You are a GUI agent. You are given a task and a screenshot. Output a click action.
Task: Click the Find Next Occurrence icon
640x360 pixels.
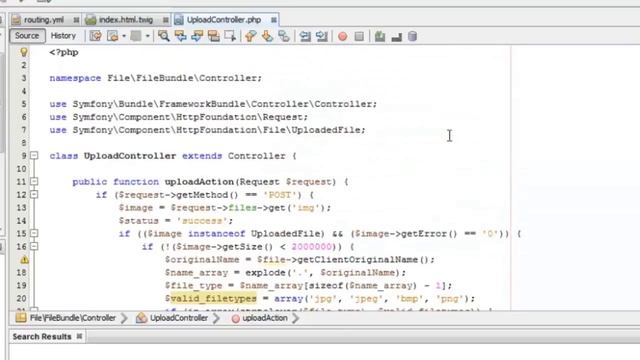click(x=197, y=36)
